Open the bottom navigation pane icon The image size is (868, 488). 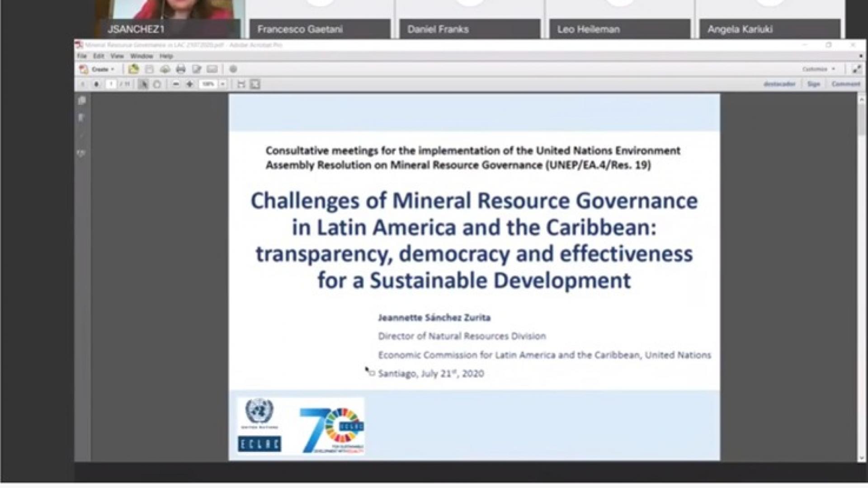[x=82, y=154]
